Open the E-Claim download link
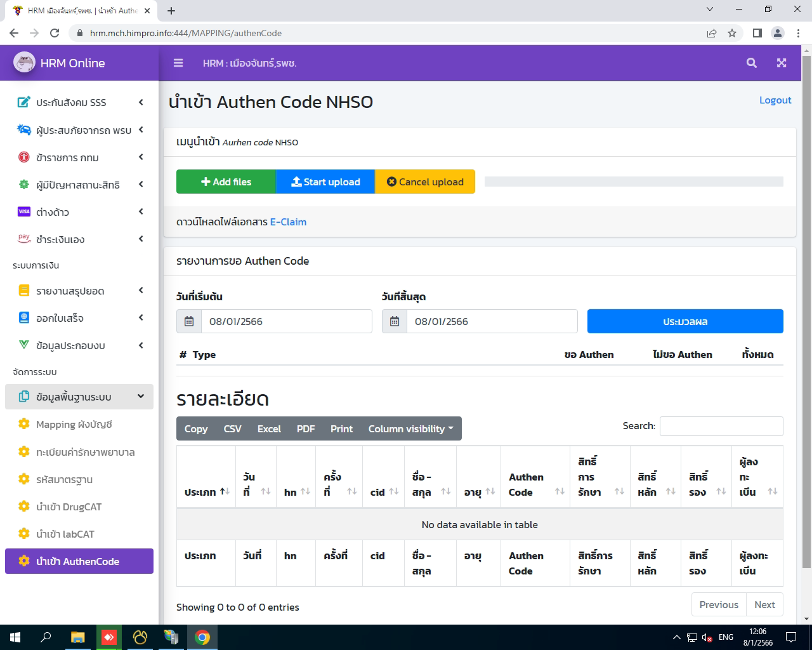Viewport: 812px width, 650px height. 289,222
